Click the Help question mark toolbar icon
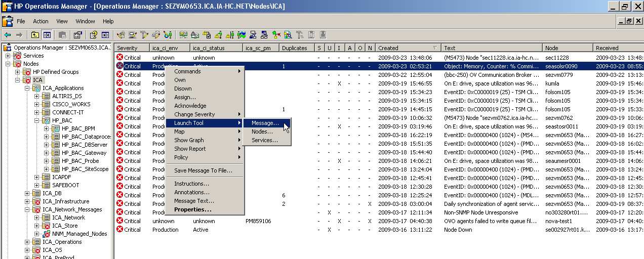644x259 pixels. [x=94, y=35]
